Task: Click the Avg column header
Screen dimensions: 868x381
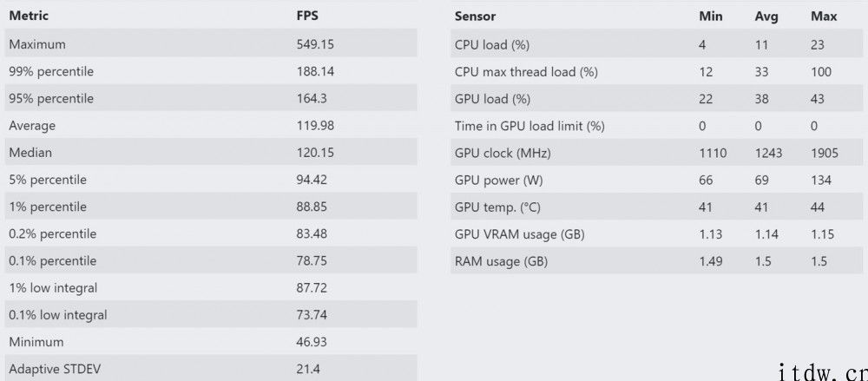Action: (x=766, y=16)
